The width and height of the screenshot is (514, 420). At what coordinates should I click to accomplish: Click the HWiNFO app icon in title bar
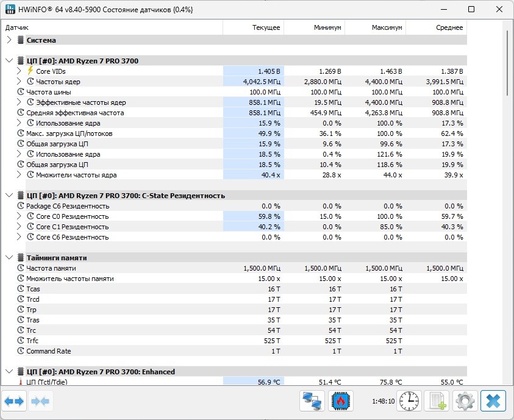[10, 9]
